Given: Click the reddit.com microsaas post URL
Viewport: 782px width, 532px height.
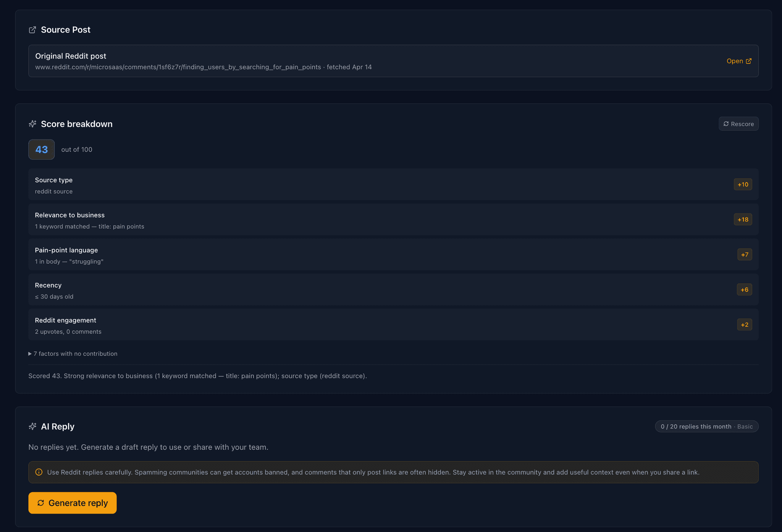Looking at the screenshot, I should [178, 67].
